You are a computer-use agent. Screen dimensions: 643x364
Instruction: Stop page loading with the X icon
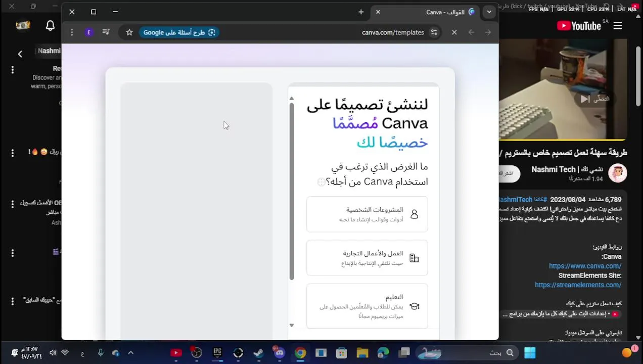click(x=454, y=32)
